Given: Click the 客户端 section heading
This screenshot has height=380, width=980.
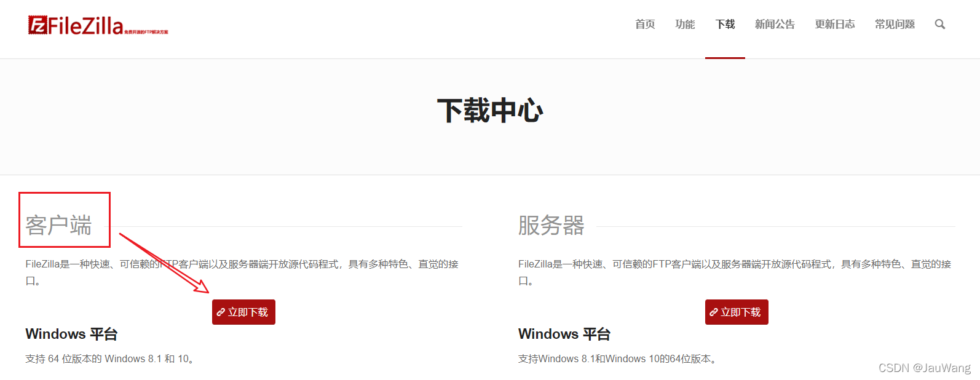Looking at the screenshot, I should (58, 226).
